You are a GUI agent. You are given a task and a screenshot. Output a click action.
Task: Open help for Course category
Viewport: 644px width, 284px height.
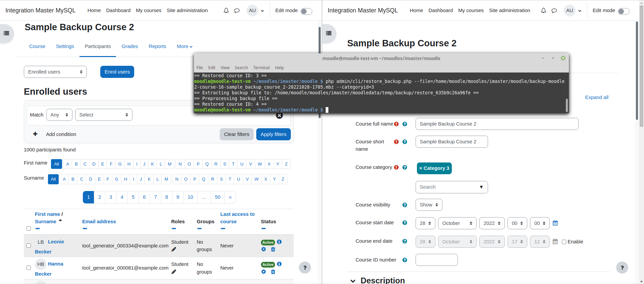click(x=405, y=167)
